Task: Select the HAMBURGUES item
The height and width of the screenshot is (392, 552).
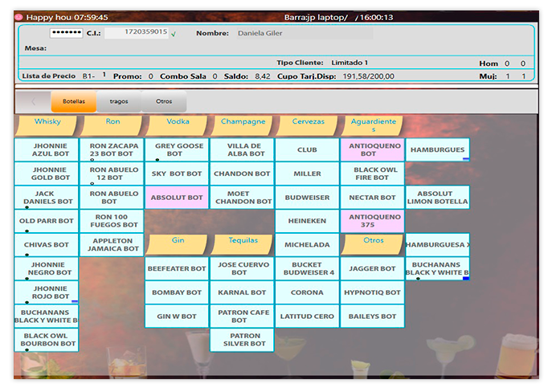Action: pos(438,150)
